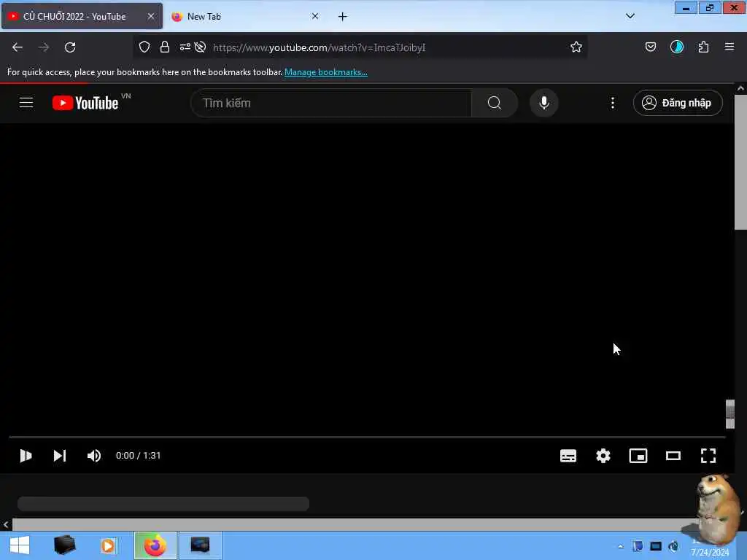Enable miniplayer mode
The width and height of the screenshot is (747, 560).
(638, 456)
